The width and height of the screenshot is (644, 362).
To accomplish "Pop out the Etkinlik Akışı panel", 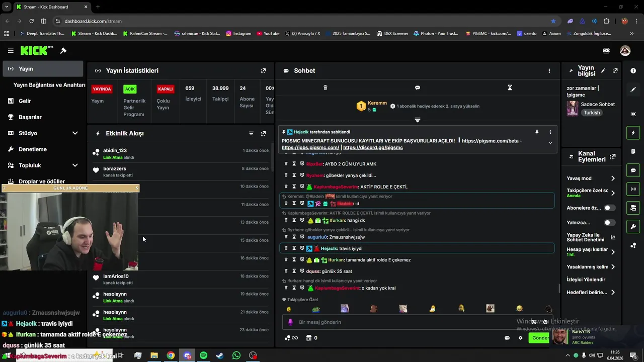I will click(263, 133).
